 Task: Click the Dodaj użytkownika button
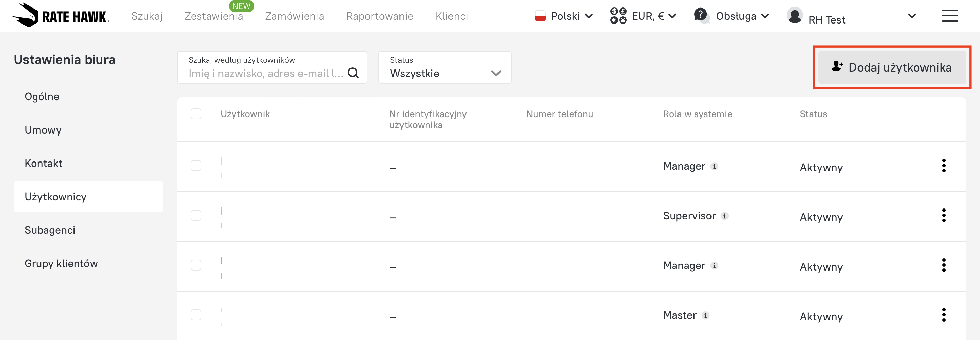pyautogui.click(x=892, y=67)
